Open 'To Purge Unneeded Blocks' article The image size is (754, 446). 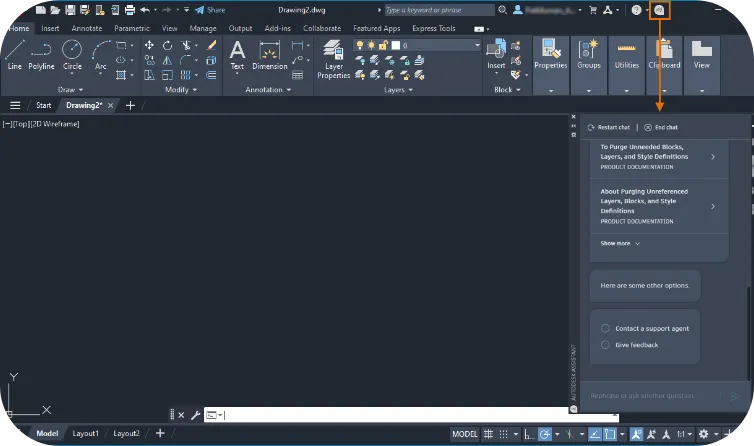pyautogui.click(x=659, y=157)
